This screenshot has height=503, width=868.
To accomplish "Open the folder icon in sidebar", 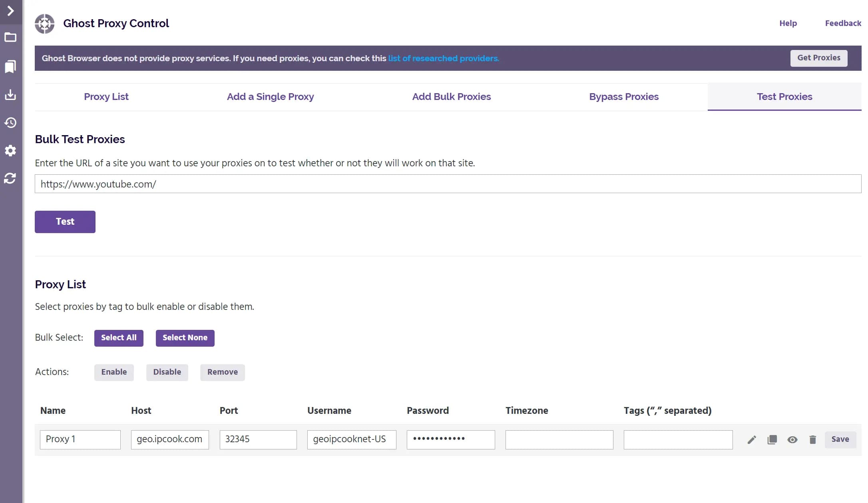I will coord(10,38).
